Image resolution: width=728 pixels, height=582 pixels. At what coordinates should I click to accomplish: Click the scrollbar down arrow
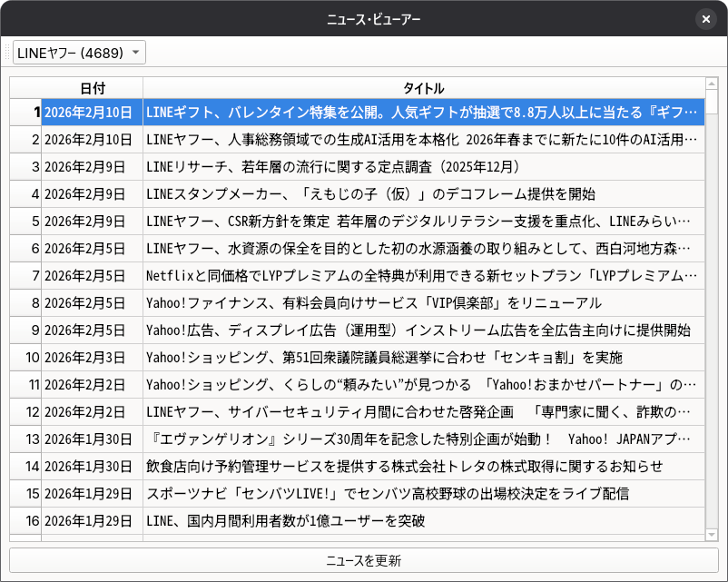tap(712, 535)
